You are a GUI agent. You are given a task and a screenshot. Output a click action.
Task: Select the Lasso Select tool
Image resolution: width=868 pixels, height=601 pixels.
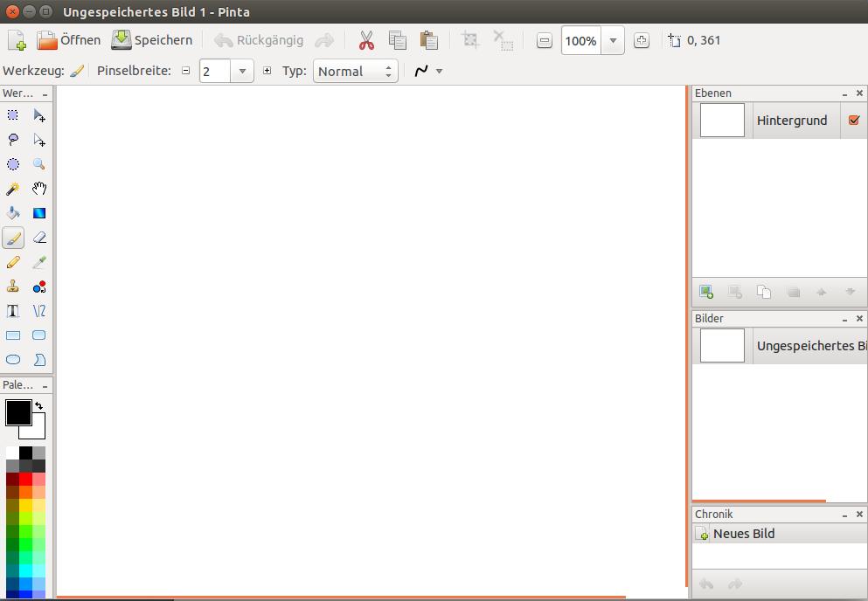click(13, 140)
